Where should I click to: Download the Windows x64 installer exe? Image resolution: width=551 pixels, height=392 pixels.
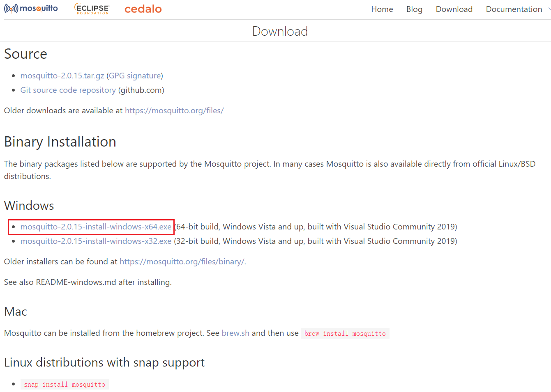pos(96,227)
